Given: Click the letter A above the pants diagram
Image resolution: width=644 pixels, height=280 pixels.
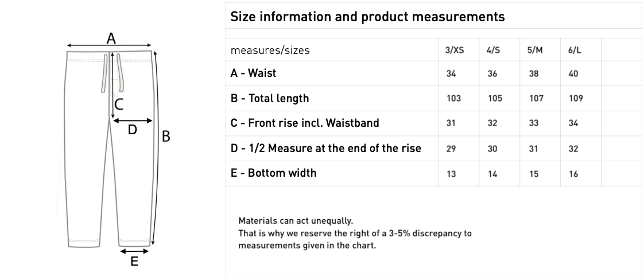Looking at the screenshot, I should (x=111, y=38).
